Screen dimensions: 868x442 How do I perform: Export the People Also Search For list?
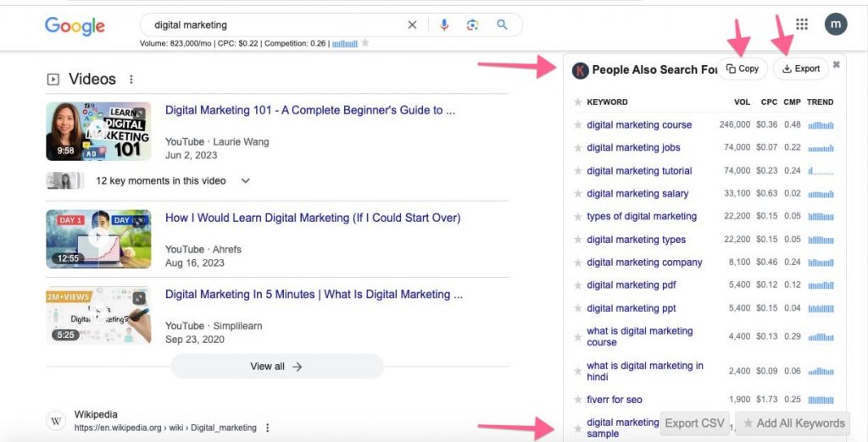(800, 69)
